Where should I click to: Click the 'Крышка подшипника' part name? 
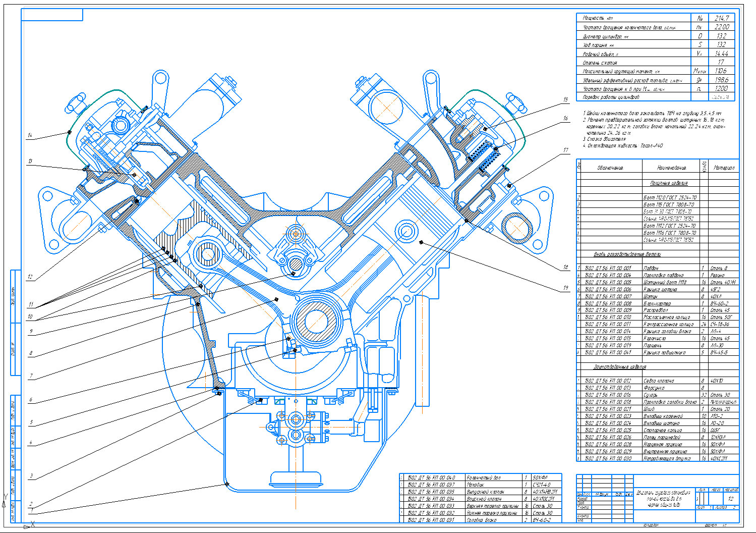pyautogui.click(x=665, y=353)
